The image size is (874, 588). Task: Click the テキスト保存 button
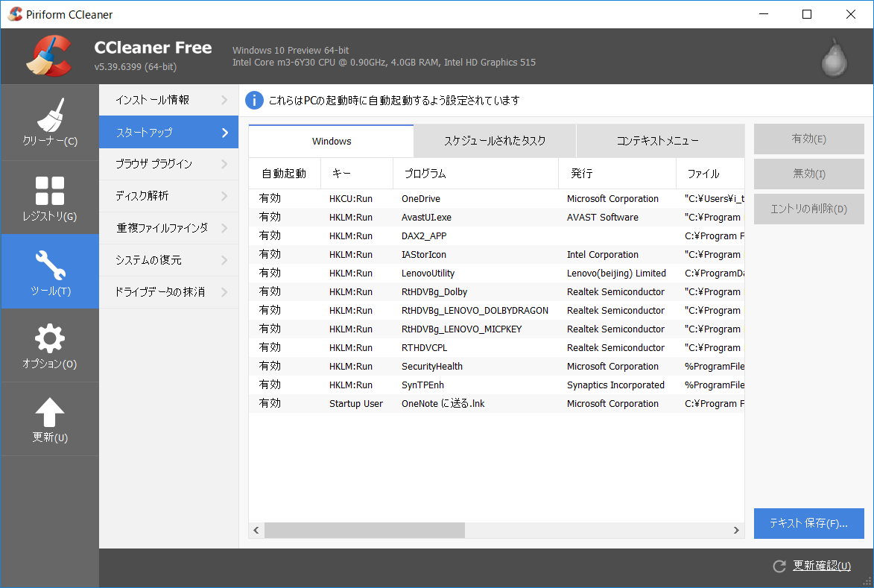point(808,523)
